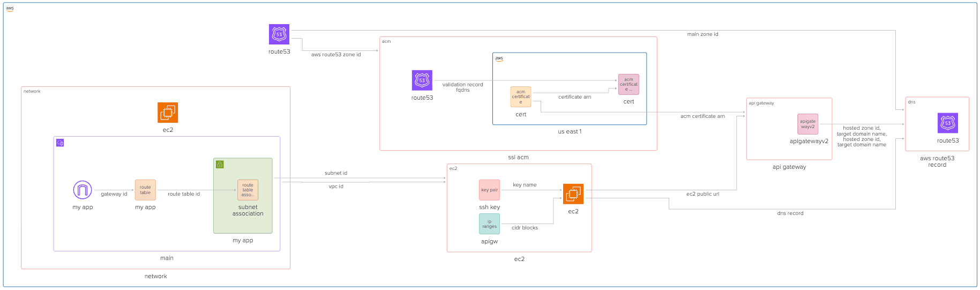This screenshot has height=290, width=980.
Task: Click the aws logo in the top-left corner
Action: click(x=10, y=9)
